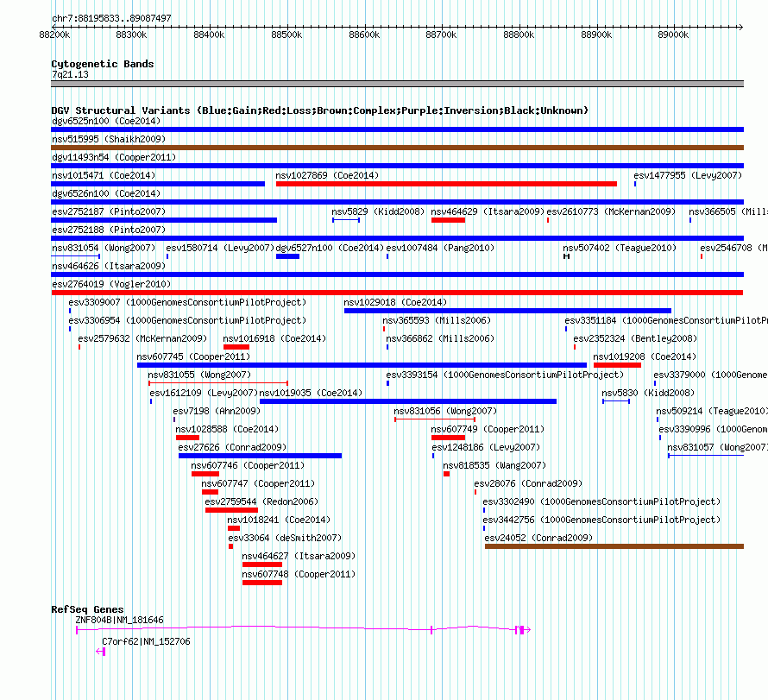
Task: Click nsv464627 (Itsara2009) variant label
Action: point(299,556)
